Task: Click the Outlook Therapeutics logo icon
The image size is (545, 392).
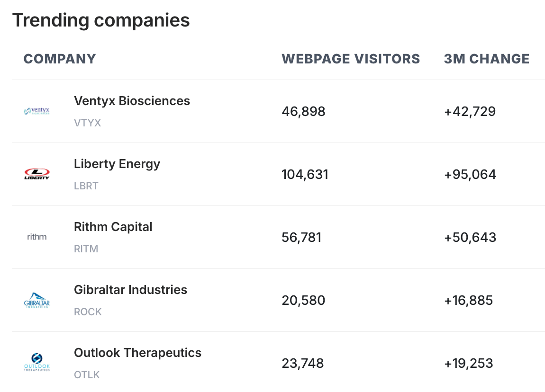Action: tap(37, 363)
